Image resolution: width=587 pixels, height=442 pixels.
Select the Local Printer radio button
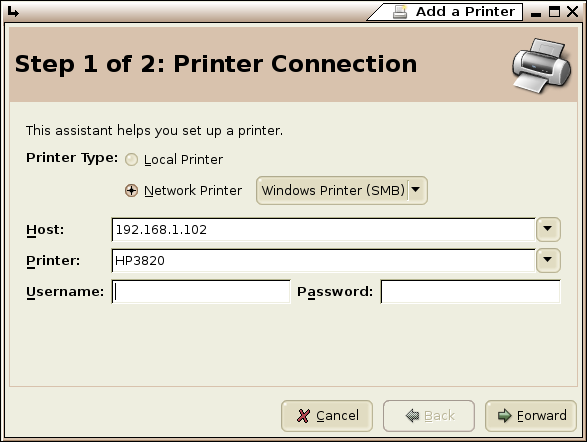click(131, 160)
